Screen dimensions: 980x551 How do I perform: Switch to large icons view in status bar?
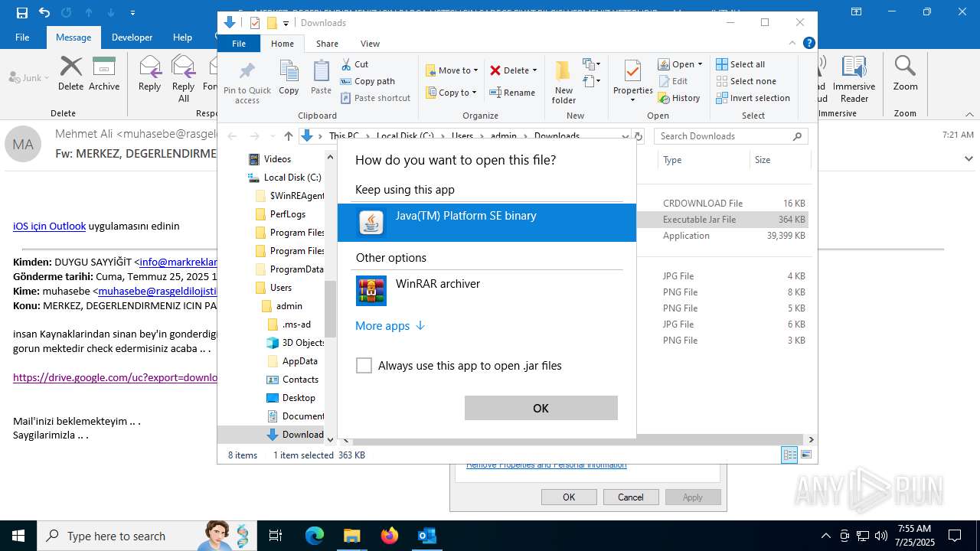point(805,455)
